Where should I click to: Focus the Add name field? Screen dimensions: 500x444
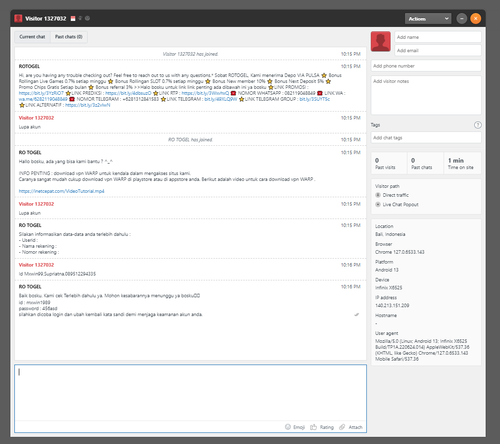(x=438, y=37)
